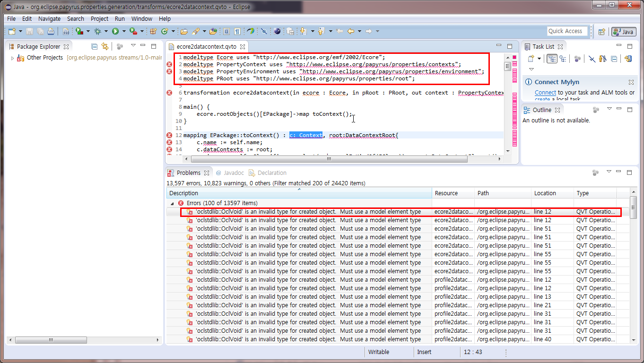The width and height of the screenshot is (644, 363).
Task: Click the Previous Annotation arrow icon
Action: tap(321, 31)
